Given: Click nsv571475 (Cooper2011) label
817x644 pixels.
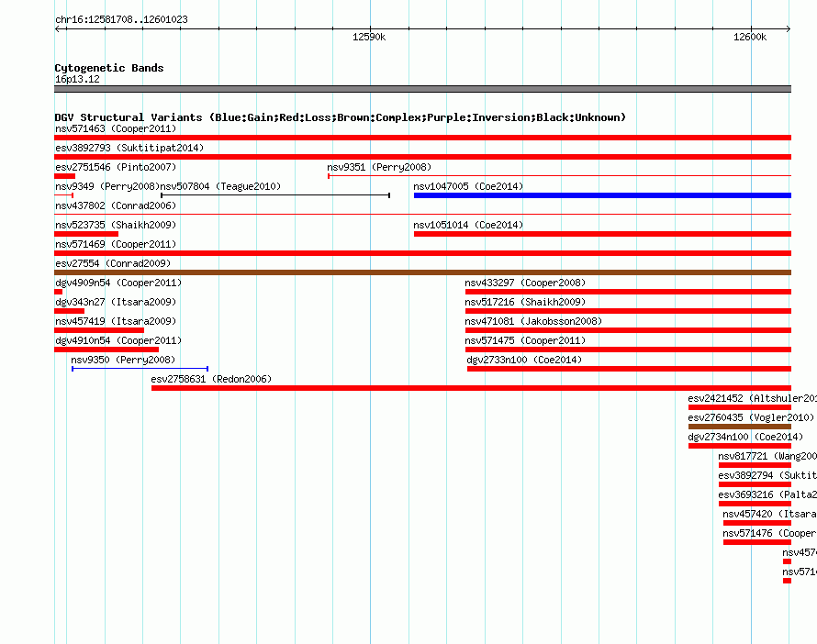Looking at the screenshot, I should pos(525,340).
